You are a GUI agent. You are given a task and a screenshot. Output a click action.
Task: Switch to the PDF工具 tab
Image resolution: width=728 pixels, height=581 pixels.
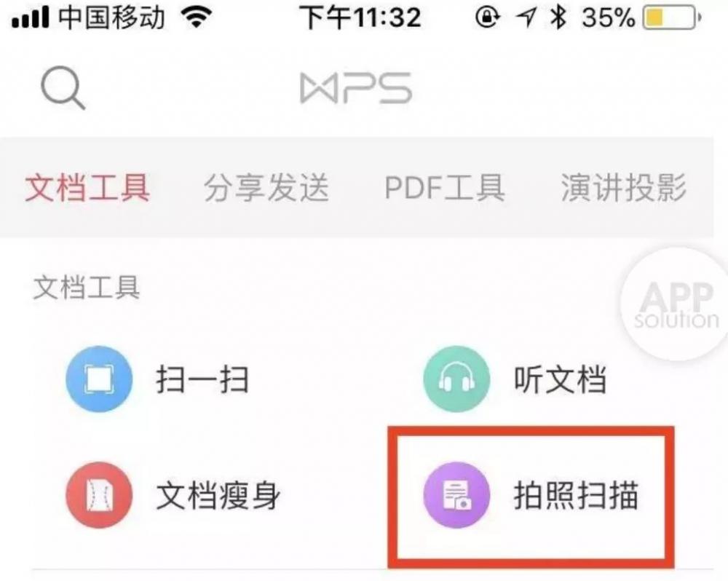click(444, 188)
